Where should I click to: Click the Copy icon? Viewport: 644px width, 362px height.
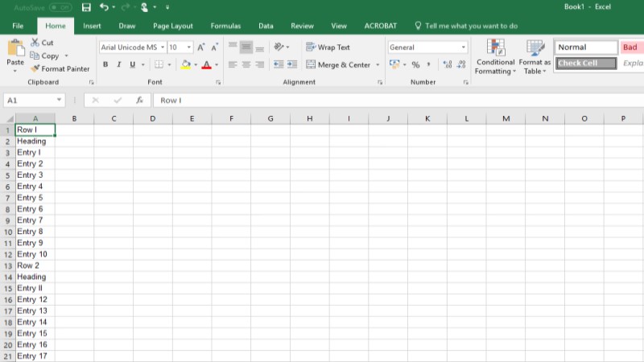pyautogui.click(x=35, y=56)
